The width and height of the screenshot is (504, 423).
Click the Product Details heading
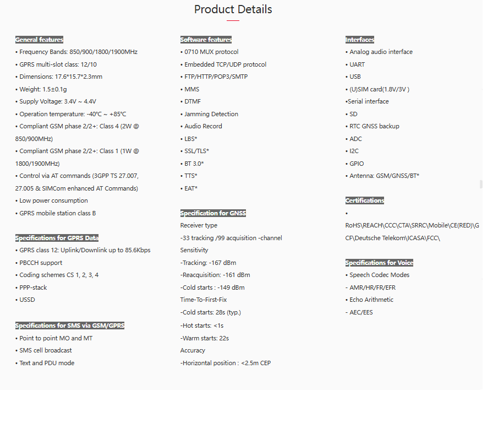pyautogui.click(x=233, y=9)
